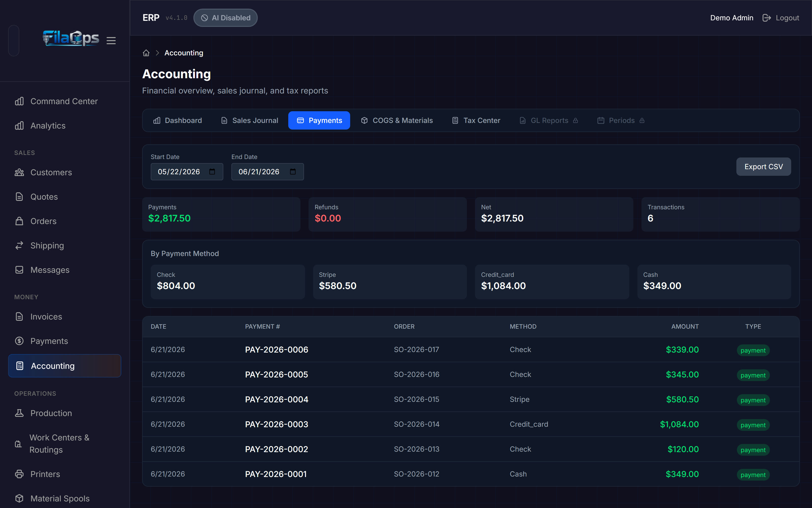The width and height of the screenshot is (812, 508).
Task: Select the Payments tab
Action: click(319, 120)
